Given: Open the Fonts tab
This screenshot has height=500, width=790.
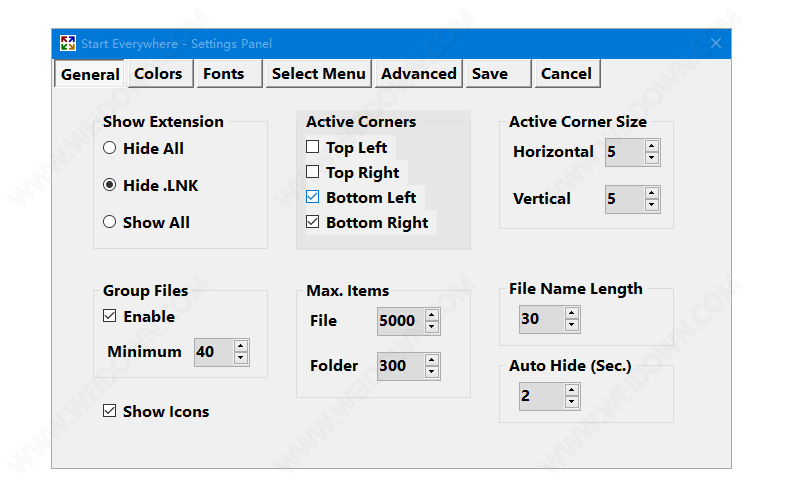Looking at the screenshot, I should click(223, 74).
